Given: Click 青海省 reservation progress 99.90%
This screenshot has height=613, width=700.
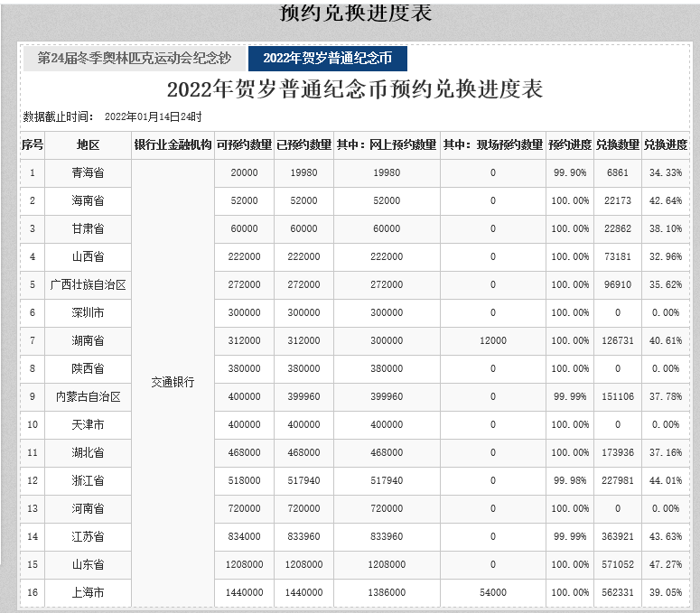Looking at the screenshot, I should pyautogui.click(x=570, y=172).
